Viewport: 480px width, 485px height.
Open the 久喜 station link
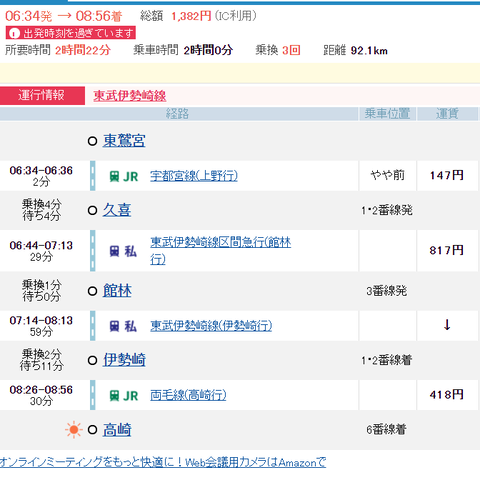[x=117, y=210]
